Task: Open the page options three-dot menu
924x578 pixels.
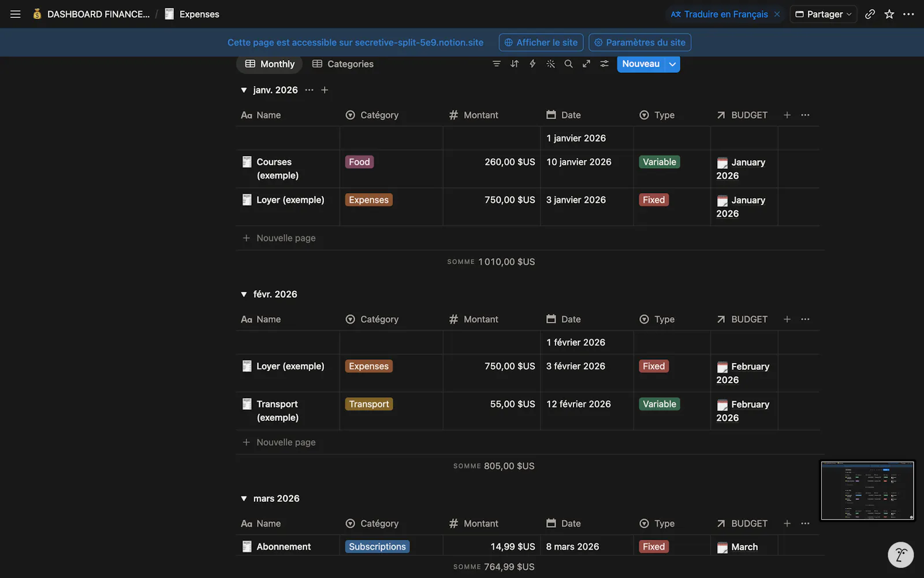Action: coord(908,14)
